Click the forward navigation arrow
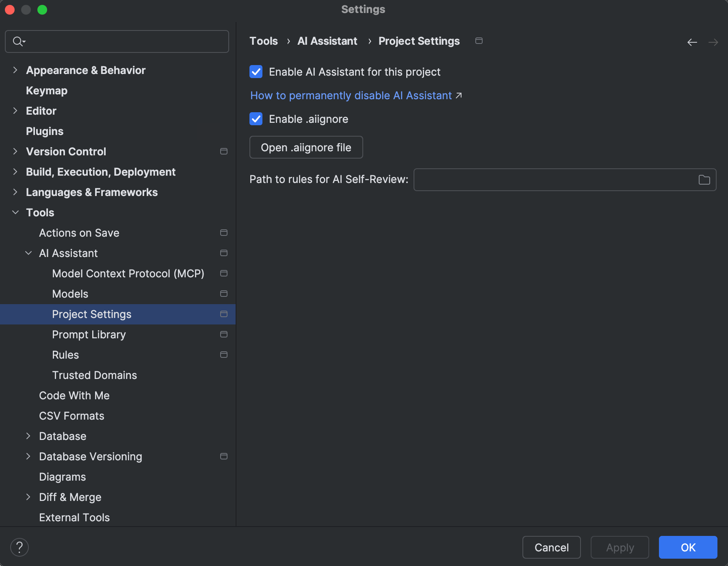 point(713,42)
